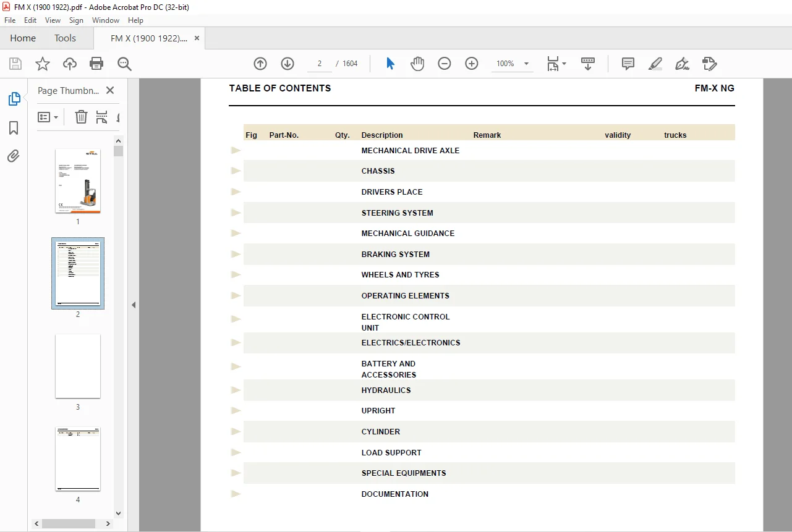Expand BRAKING SYSTEM row arrow
Image resolution: width=792 pixels, height=532 pixels.
(236, 254)
